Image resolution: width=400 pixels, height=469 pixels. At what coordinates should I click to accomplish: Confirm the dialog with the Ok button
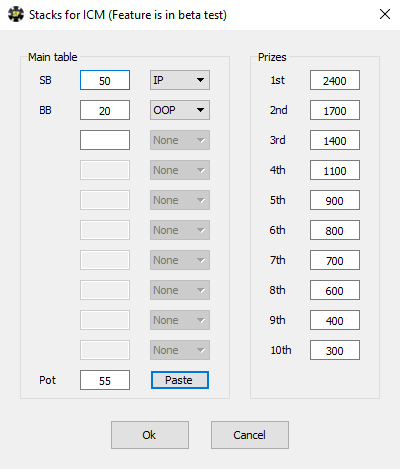(150, 435)
